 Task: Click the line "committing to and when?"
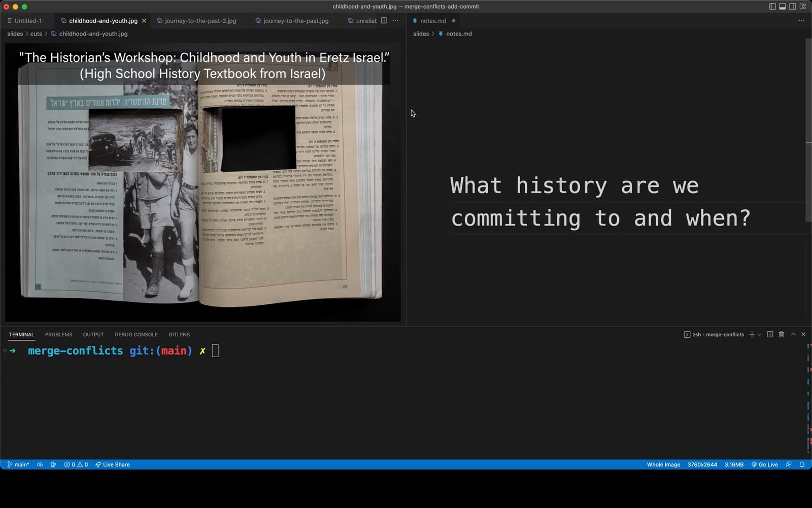pos(601,218)
